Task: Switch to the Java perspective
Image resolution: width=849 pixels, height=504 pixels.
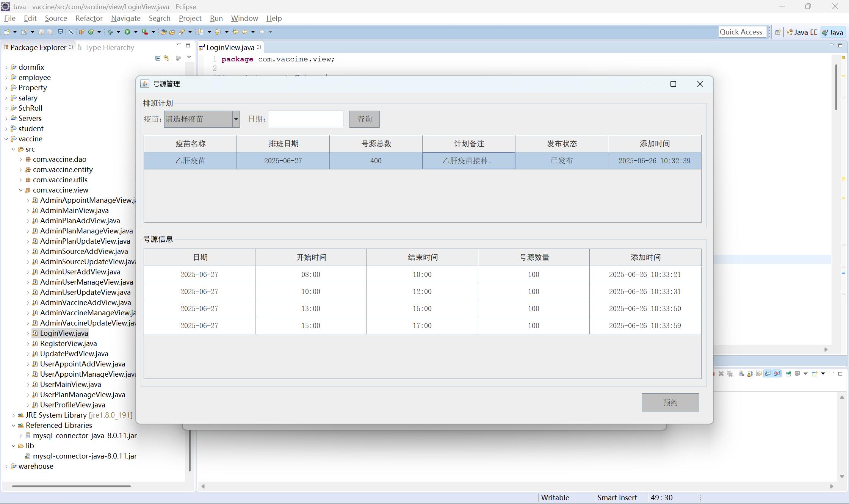Action: coord(833,32)
